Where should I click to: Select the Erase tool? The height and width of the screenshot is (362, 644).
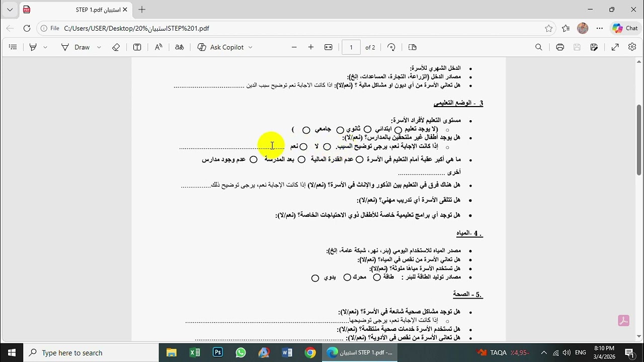tap(116, 47)
